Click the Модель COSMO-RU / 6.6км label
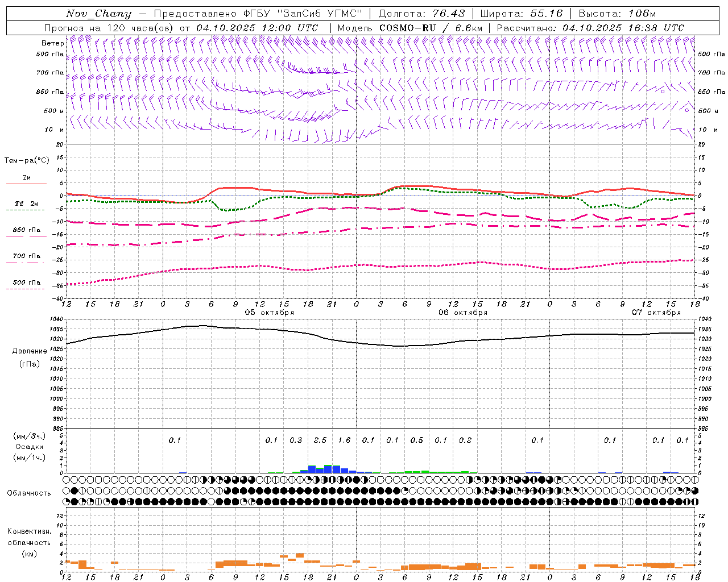The image size is (728, 582). [410, 28]
